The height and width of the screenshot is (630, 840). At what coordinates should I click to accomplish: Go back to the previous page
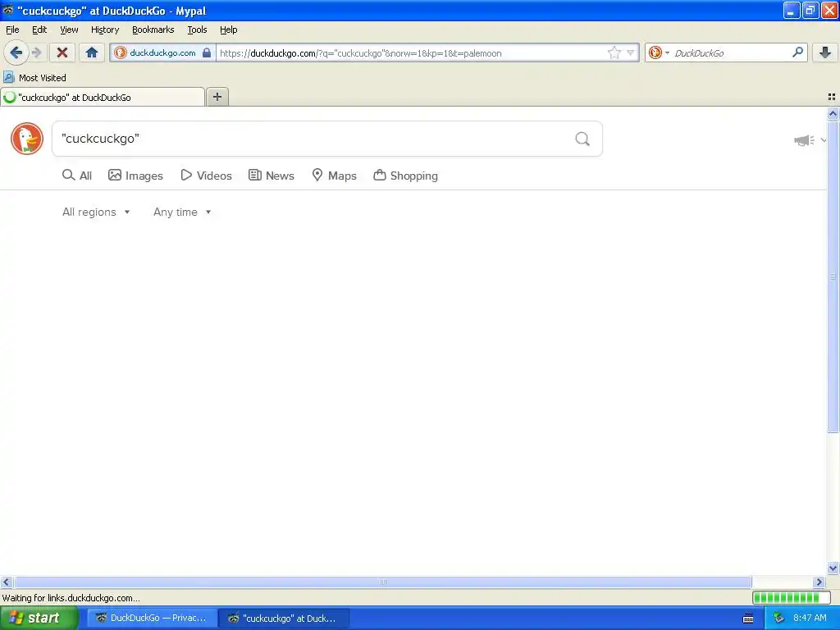click(16, 52)
